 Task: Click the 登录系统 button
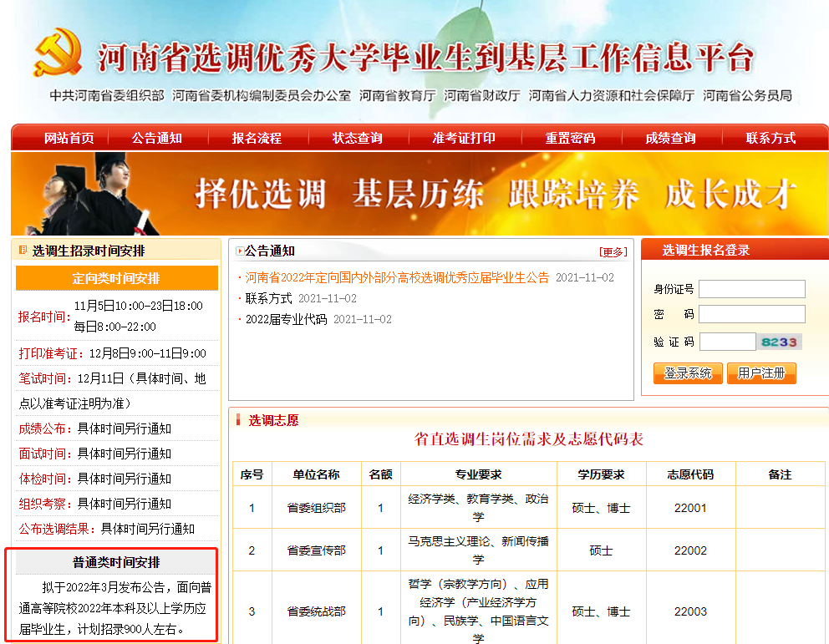pos(688,373)
